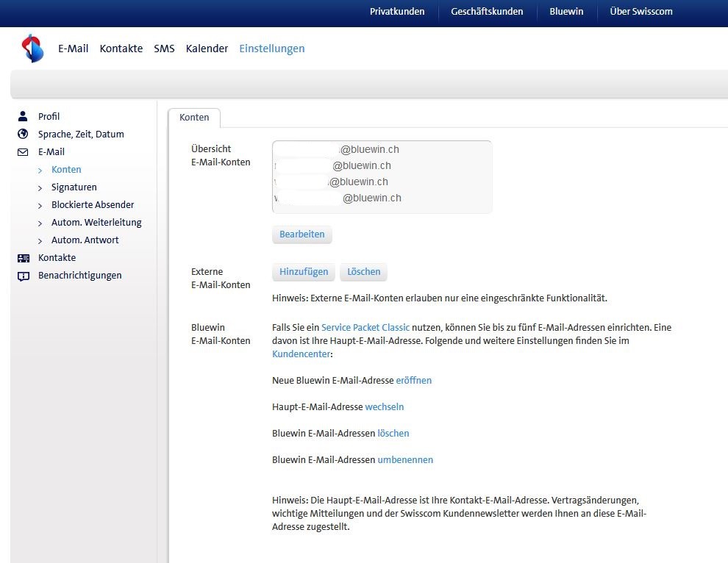Expand the Autom. Weiterleitung chevron
This screenshot has height=563, width=728.
40,223
